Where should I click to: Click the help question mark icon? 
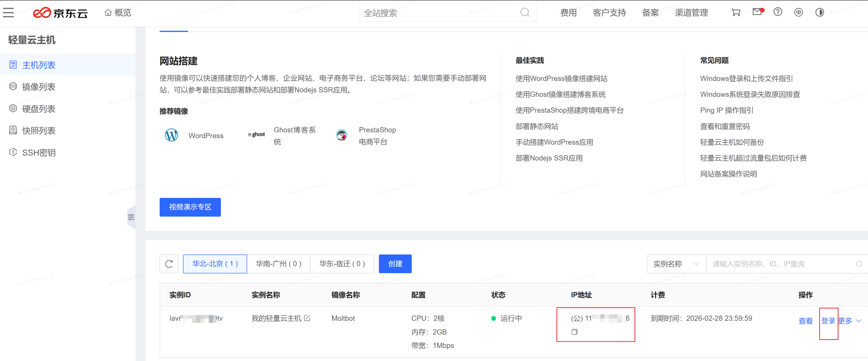(778, 12)
